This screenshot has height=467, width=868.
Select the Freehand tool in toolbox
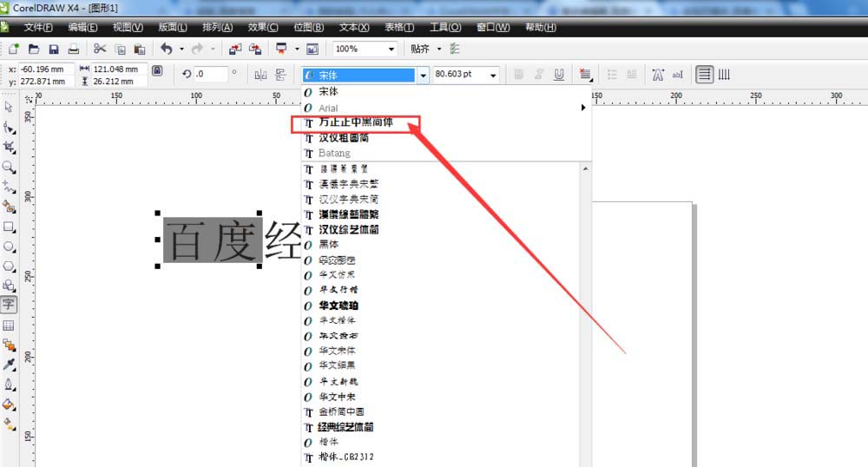click(x=9, y=187)
